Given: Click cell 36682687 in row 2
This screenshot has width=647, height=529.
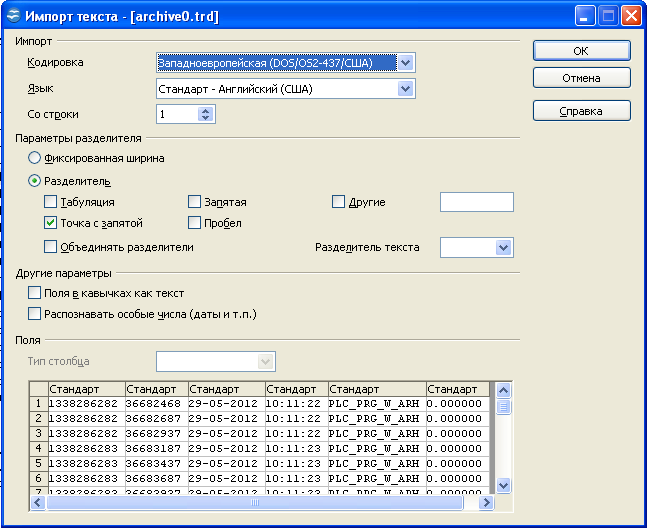Looking at the screenshot, I should click(156, 419).
